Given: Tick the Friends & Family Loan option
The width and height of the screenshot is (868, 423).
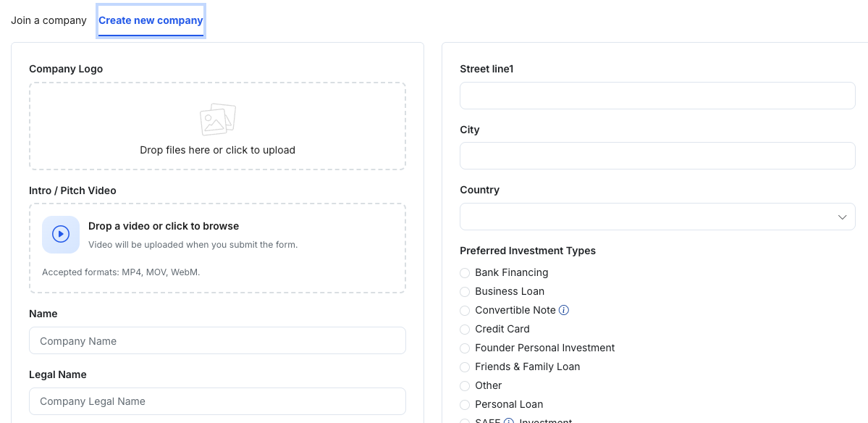Looking at the screenshot, I should (x=465, y=367).
